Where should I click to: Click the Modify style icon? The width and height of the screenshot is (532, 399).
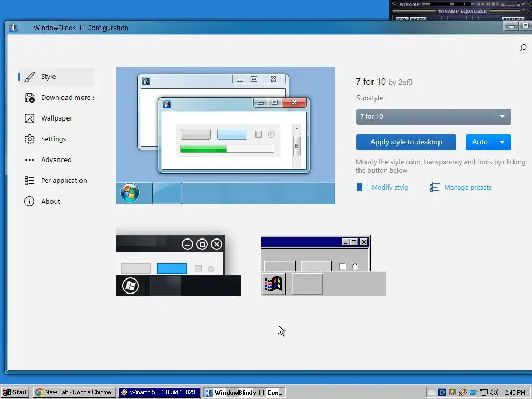coord(362,187)
